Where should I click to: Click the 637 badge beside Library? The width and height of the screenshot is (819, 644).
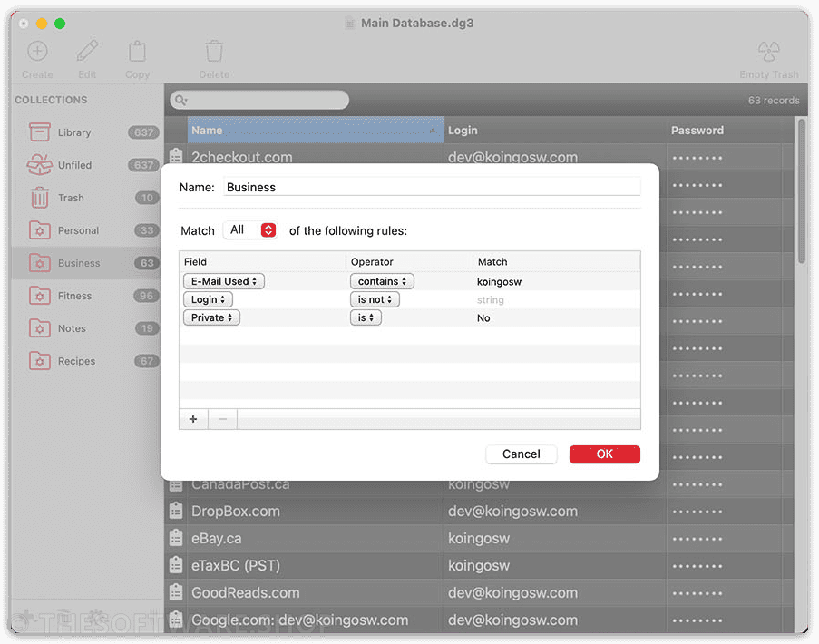[x=143, y=132]
